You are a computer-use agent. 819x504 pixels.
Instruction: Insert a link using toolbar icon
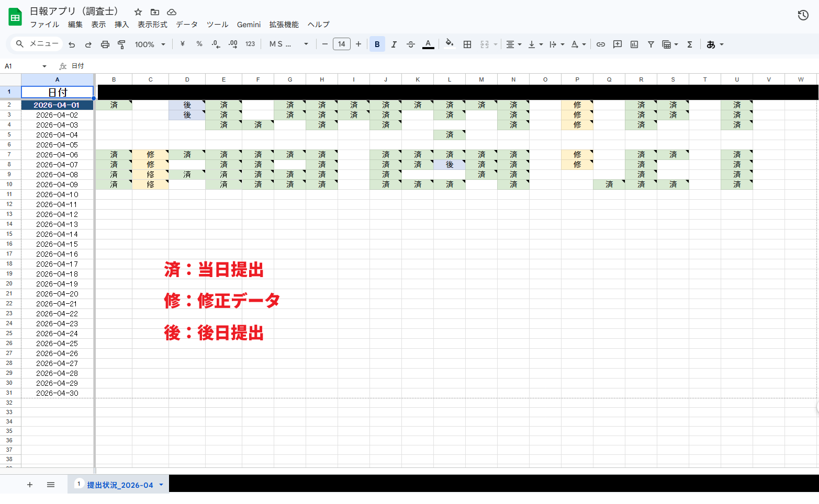point(601,44)
